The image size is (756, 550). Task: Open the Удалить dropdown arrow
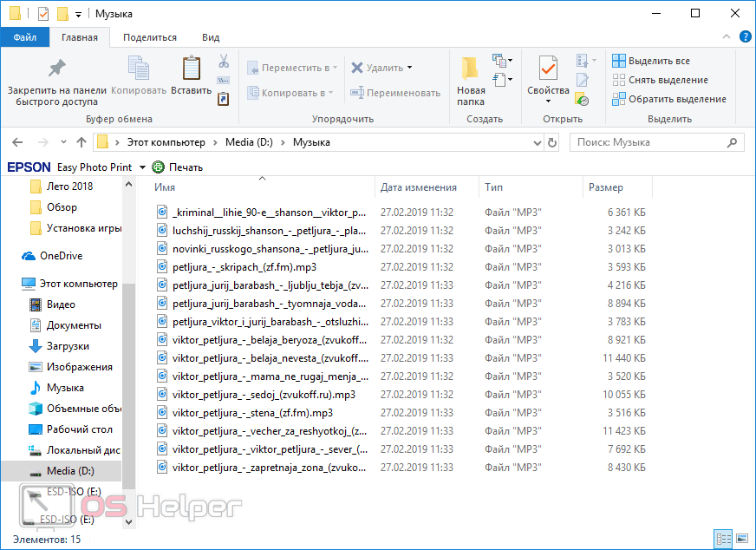[x=409, y=68]
